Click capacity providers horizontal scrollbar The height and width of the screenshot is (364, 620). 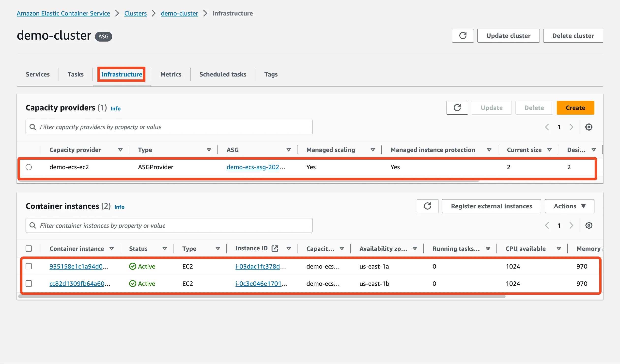tap(248, 181)
